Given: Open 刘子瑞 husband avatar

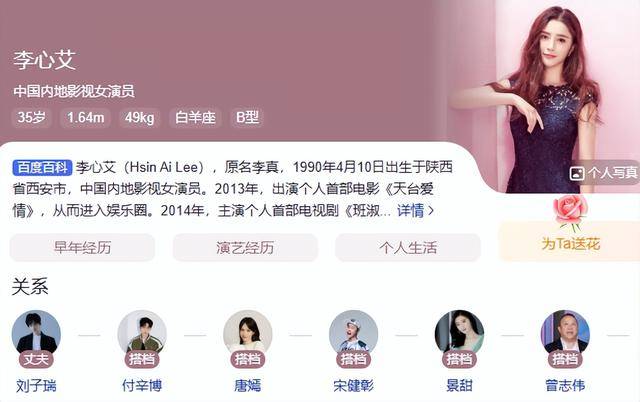Looking at the screenshot, I should pyautogui.click(x=36, y=335).
